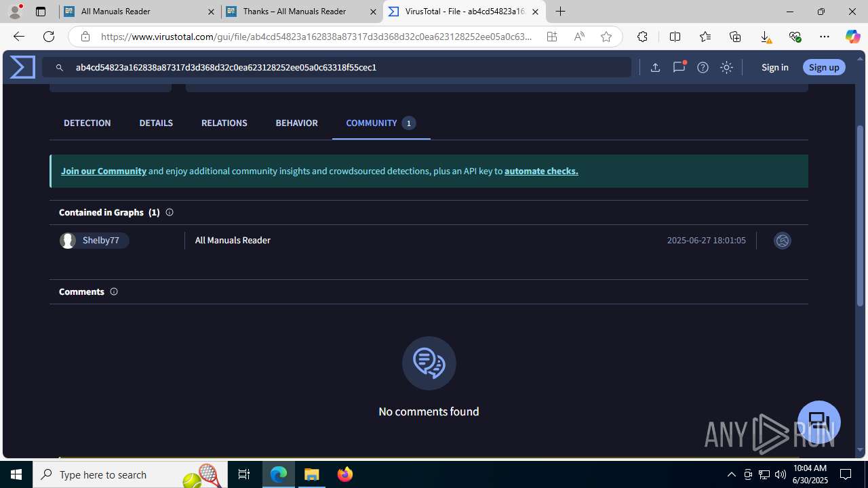The image size is (868, 488).
Task: Click the Sign up button
Action: pyautogui.click(x=824, y=67)
